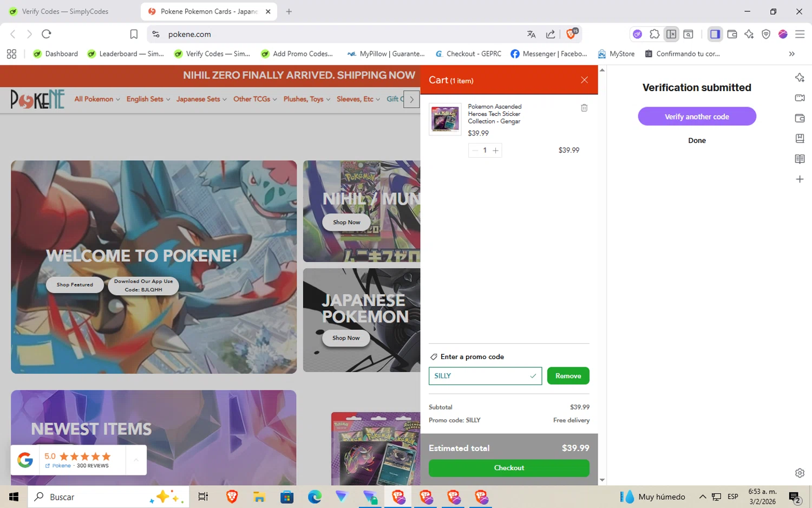Open Microsoft Store from the taskbar
812x508 pixels.
click(287, 497)
